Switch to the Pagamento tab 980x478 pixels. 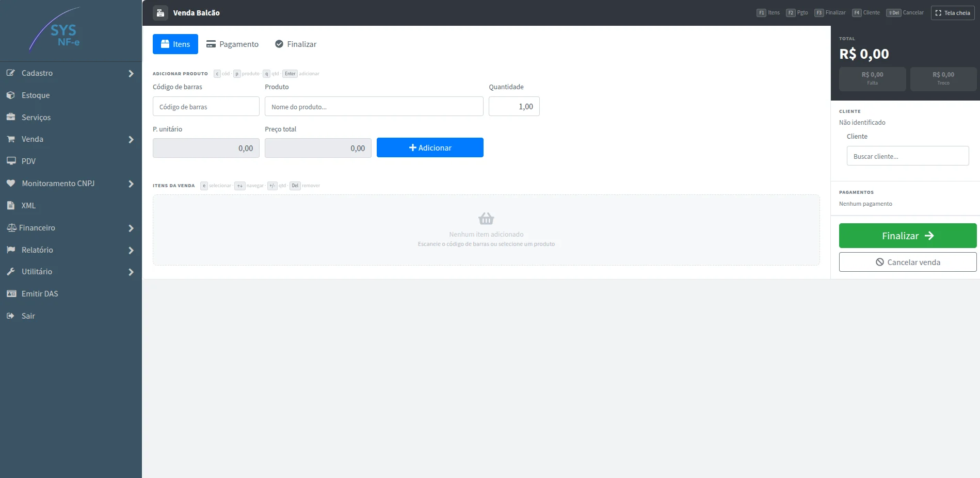pos(232,44)
